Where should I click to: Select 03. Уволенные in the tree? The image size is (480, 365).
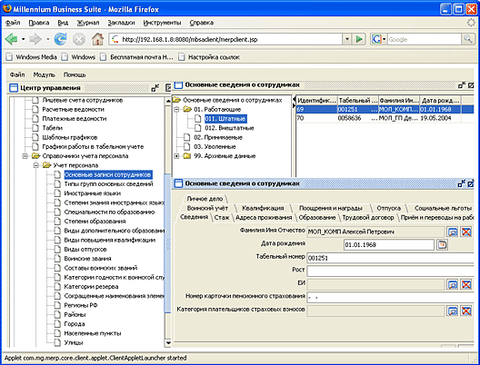click(x=215, y=147)
